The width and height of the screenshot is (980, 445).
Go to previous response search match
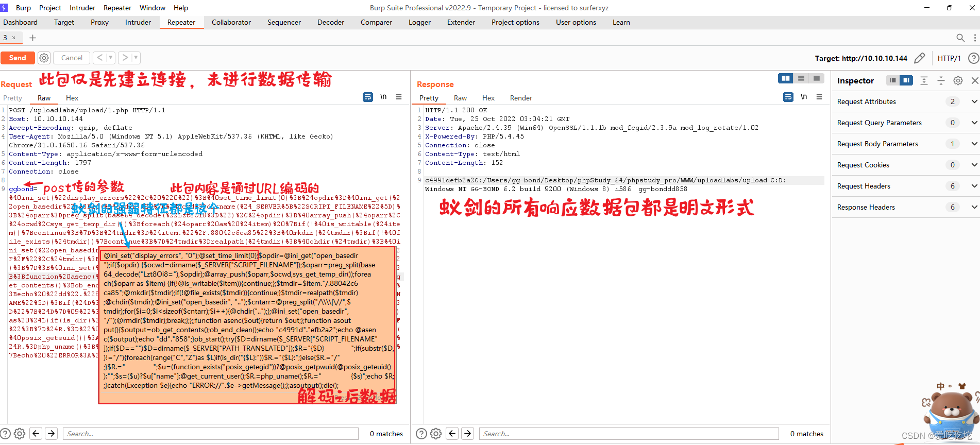452,434
